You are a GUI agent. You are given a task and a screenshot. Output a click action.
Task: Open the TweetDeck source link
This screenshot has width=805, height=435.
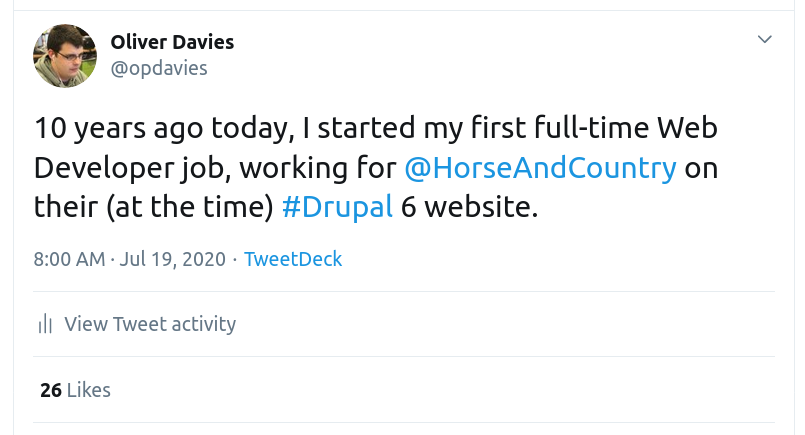[x=293, y=259]
